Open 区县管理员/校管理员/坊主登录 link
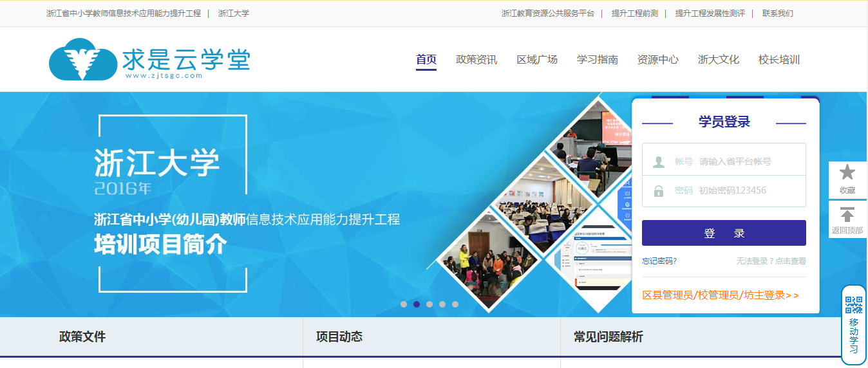This screenshot has width=868, height=368. (721, 295)
